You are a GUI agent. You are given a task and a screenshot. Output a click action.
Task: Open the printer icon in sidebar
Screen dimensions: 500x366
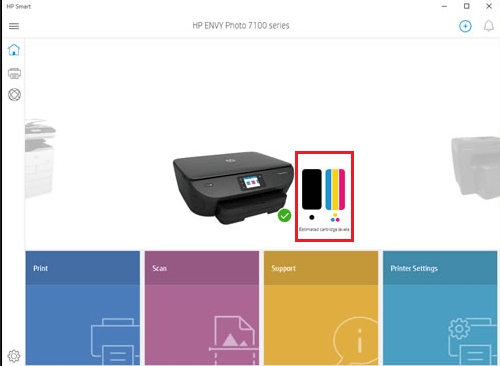[14, 73]
